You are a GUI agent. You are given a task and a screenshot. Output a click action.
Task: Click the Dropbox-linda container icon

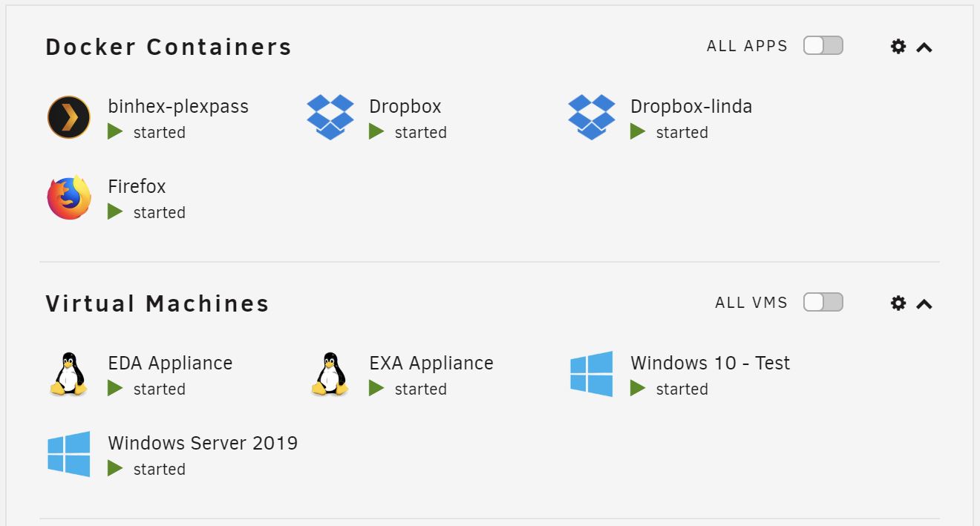592,117
